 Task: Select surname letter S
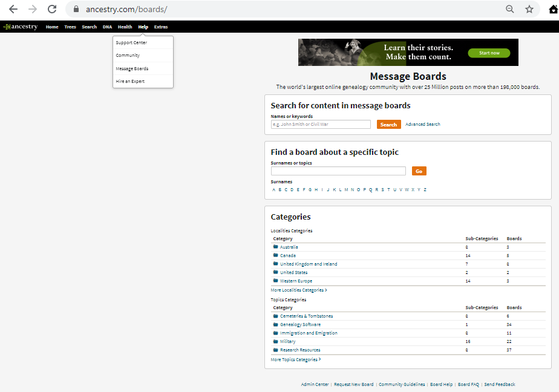(x=382, y=189)
